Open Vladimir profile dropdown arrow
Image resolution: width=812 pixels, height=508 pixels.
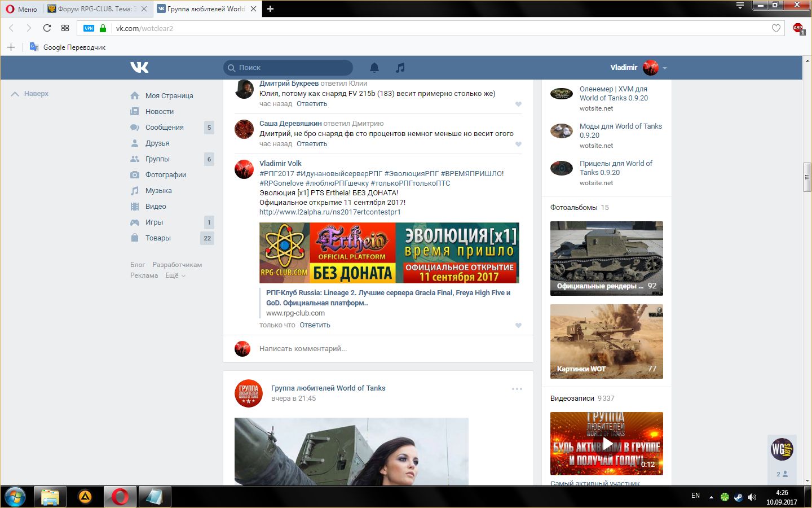coord(665,68)
